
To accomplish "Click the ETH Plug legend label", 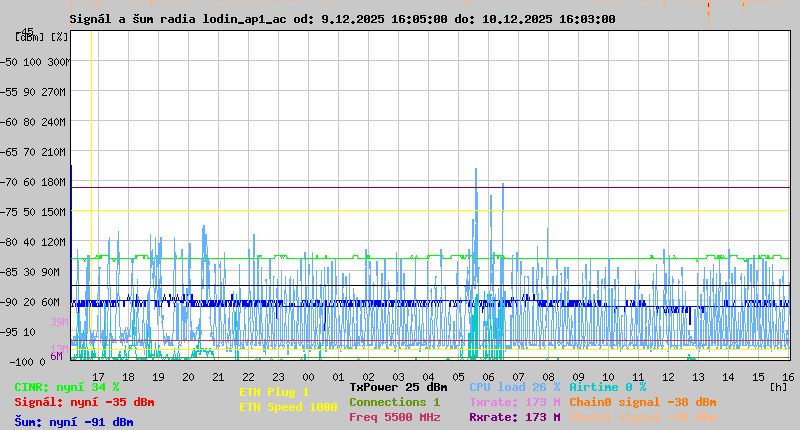I will (x=274, y=392).
